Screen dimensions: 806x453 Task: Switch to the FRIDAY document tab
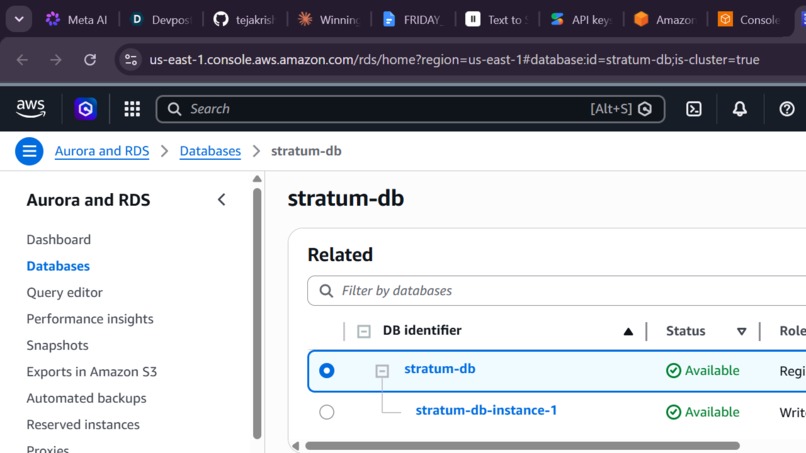[x=413, y=20]
